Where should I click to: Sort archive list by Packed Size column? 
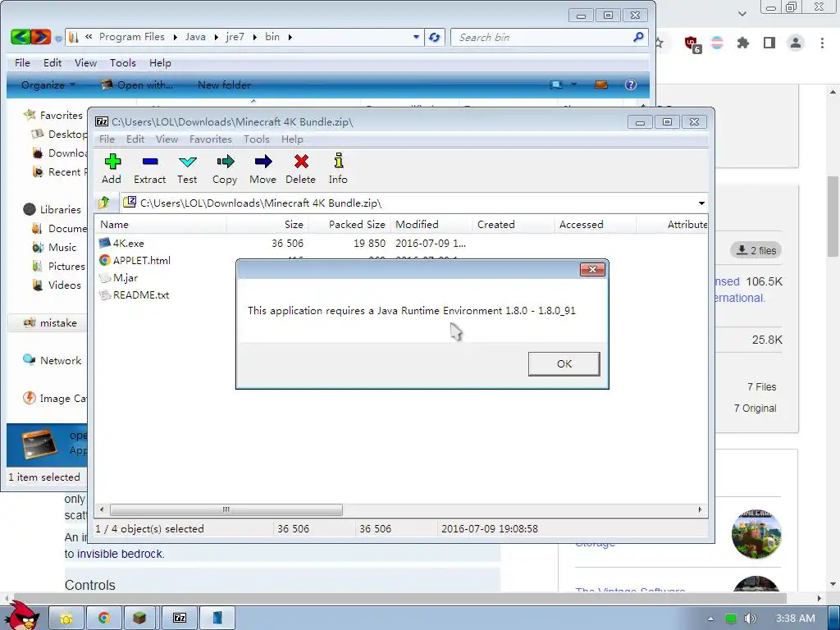pos(350,225)
